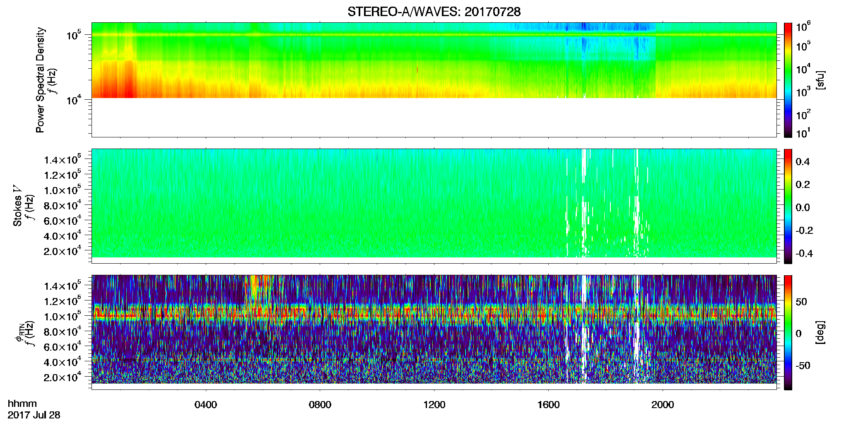This screenshot has width=868, height=447.
Task: Click the 50 label on degree colorbar
Action: tap(801, 302)
